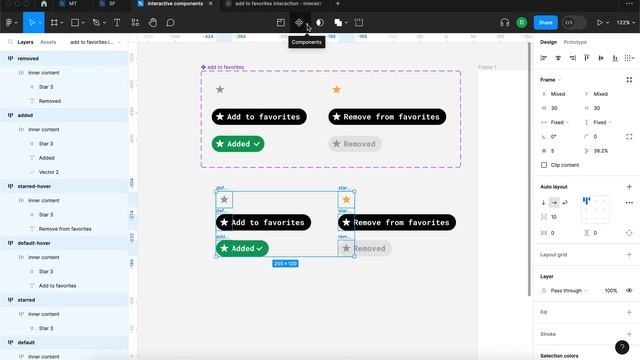
Task: Switch to the Design tab
Action: [x=548, y=42]
